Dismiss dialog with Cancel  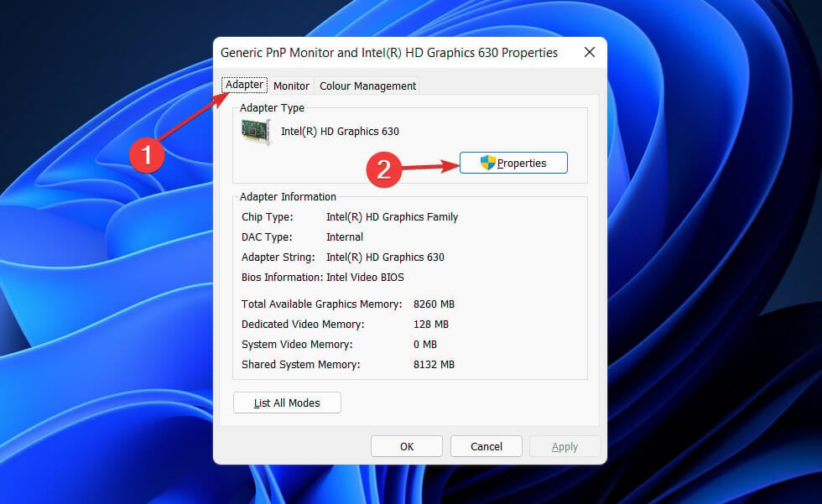pyautogui.click(x=486, y=446)
